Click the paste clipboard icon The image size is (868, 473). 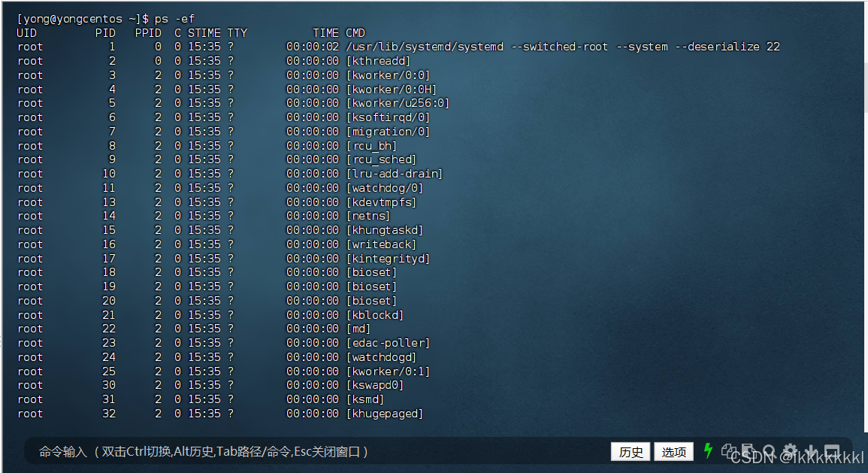(748, 451)
